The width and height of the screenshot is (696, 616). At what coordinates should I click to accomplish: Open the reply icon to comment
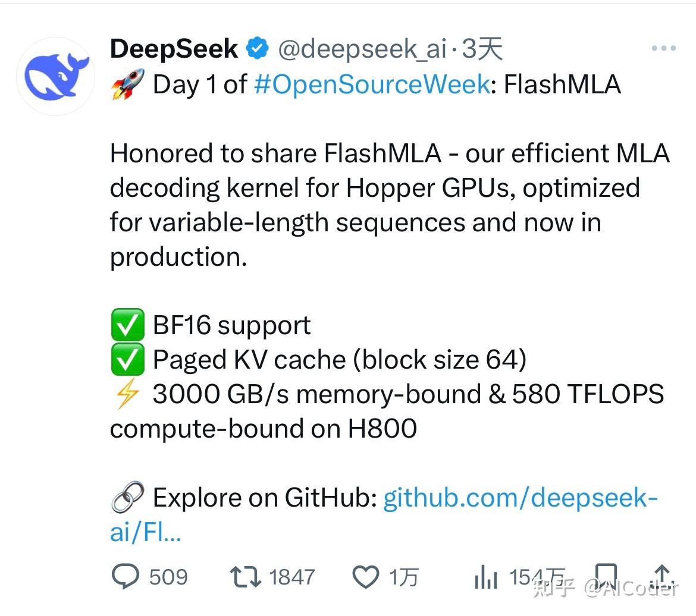pyautogui.click(x=125, y=576)
